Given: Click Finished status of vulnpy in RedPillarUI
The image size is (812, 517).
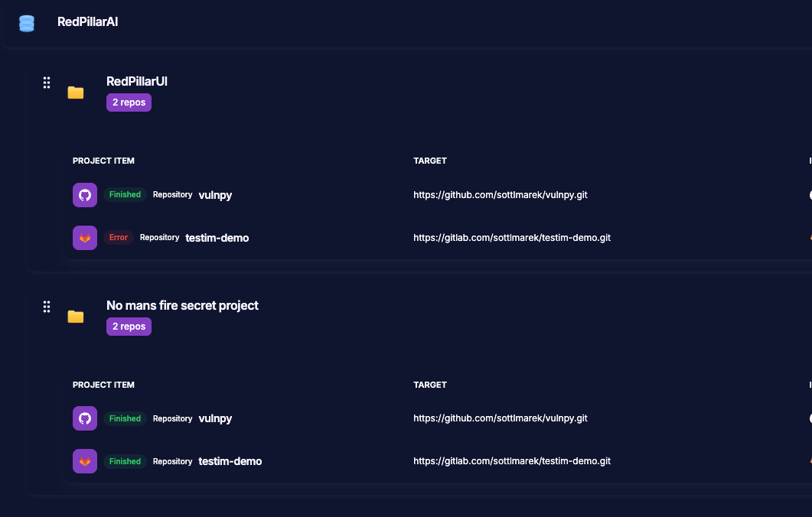Looking at the screenshot, I should click(125, 194).
